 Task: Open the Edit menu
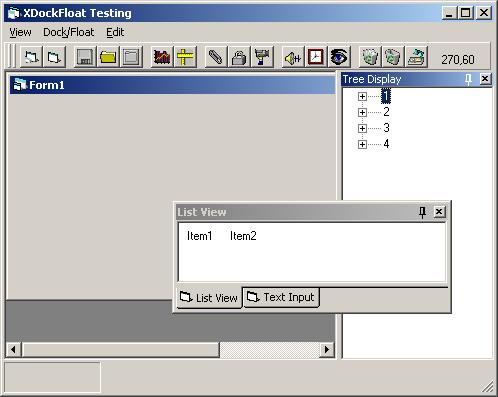115,32
